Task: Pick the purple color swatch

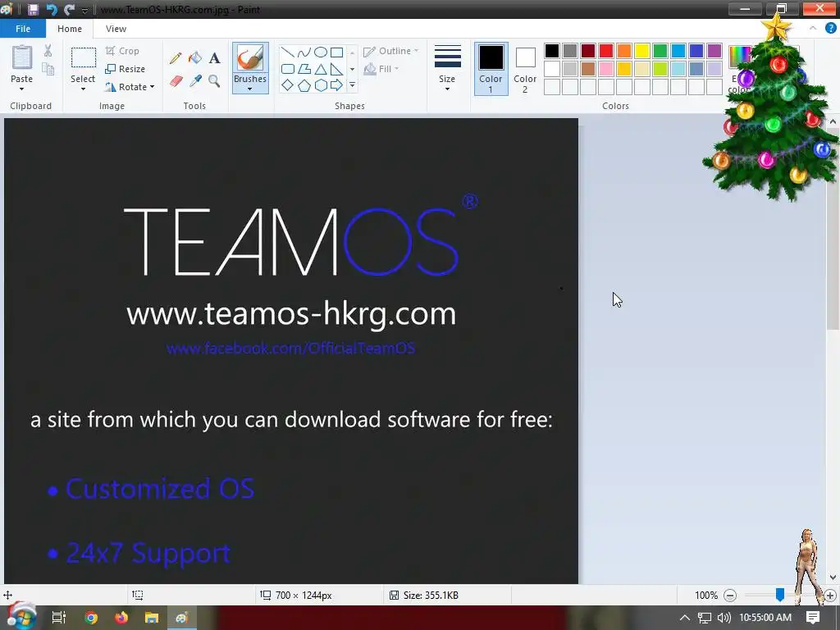Action: (714, 51)
